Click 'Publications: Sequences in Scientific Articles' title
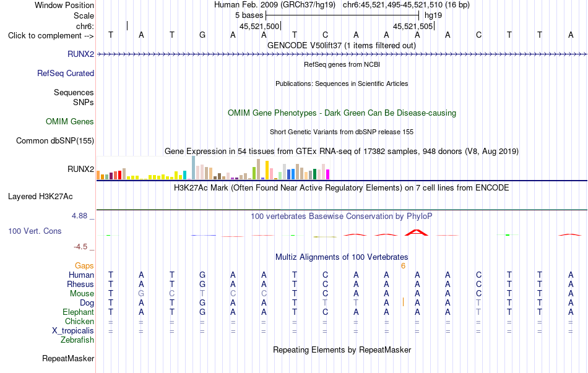The height and width of the screenshot is (373, 588). click(342, 84)
